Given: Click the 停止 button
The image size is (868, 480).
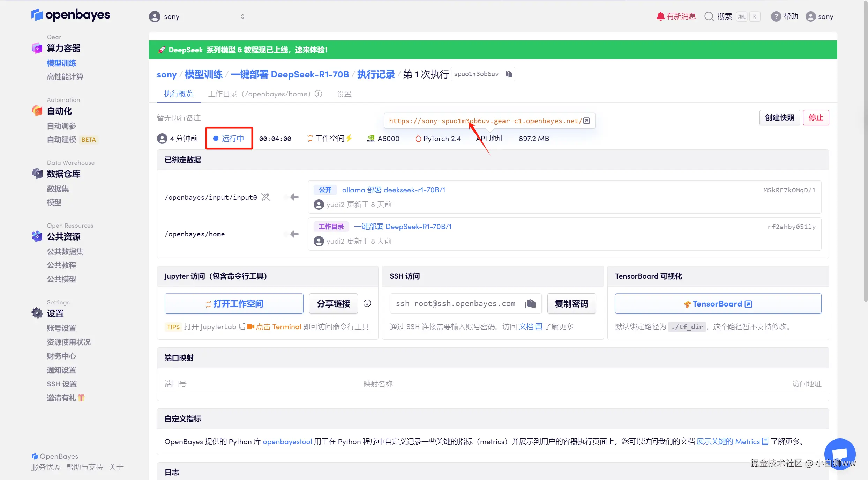Looking at the screenshot, I should pyautogui.click(x=816, y=118).
